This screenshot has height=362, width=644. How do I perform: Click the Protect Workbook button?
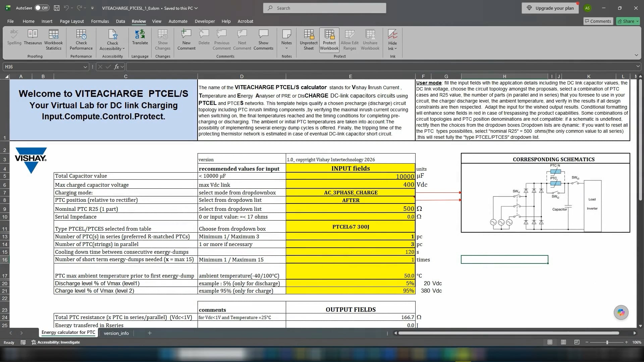click(329, 40)
